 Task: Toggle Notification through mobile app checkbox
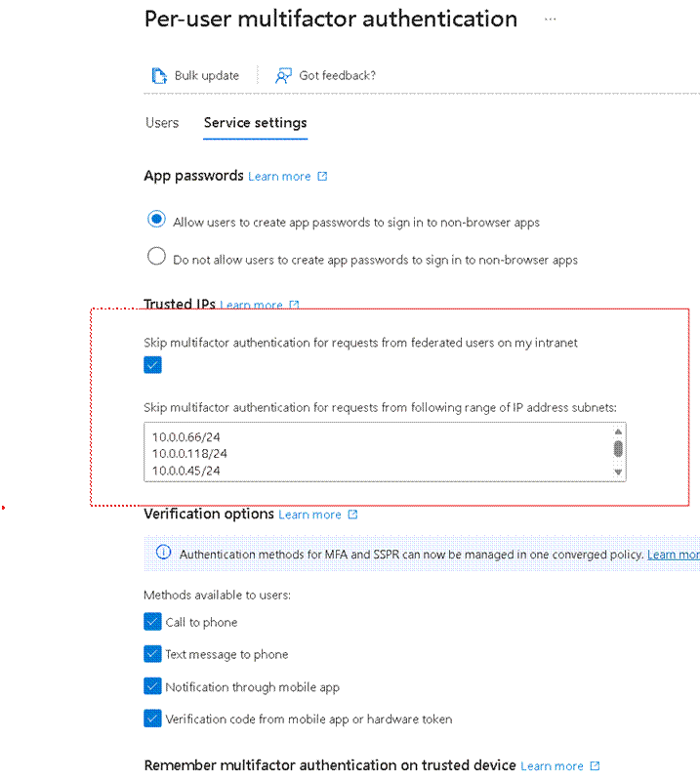(152, 686)
